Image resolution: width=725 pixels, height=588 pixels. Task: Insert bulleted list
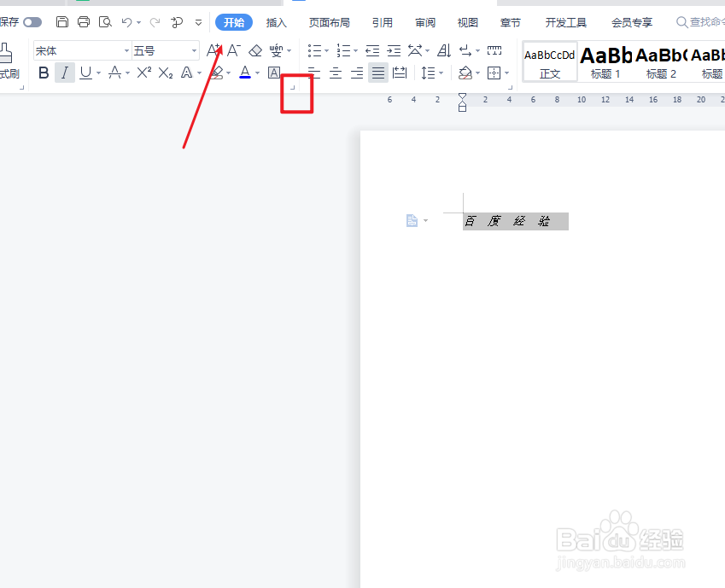315,50
